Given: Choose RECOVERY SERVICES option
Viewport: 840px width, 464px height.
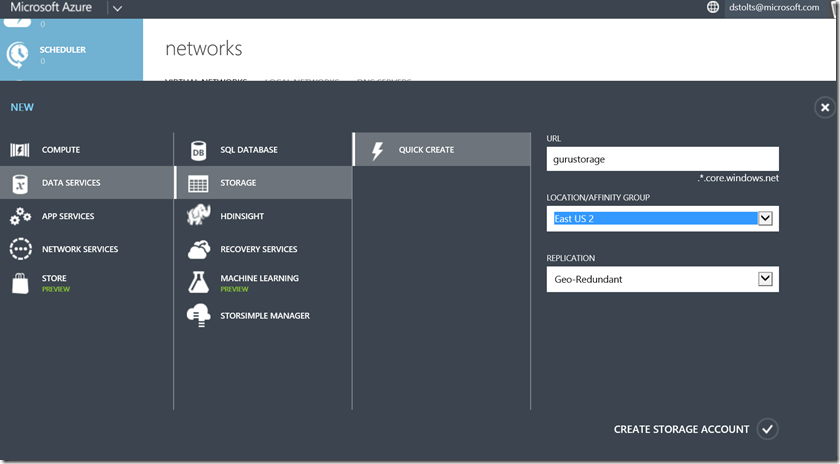Looking at the screenshot, I should 264,249.
